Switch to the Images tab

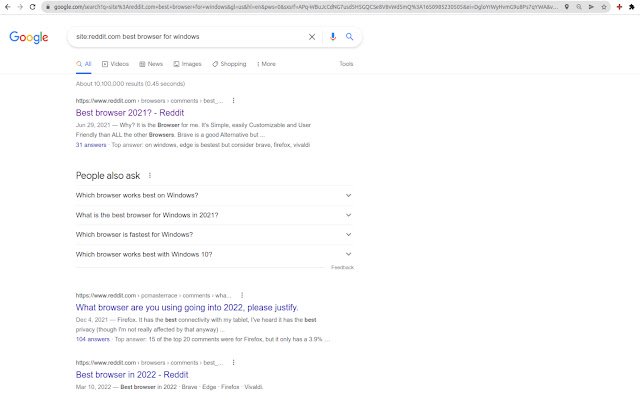coord(187,64)
